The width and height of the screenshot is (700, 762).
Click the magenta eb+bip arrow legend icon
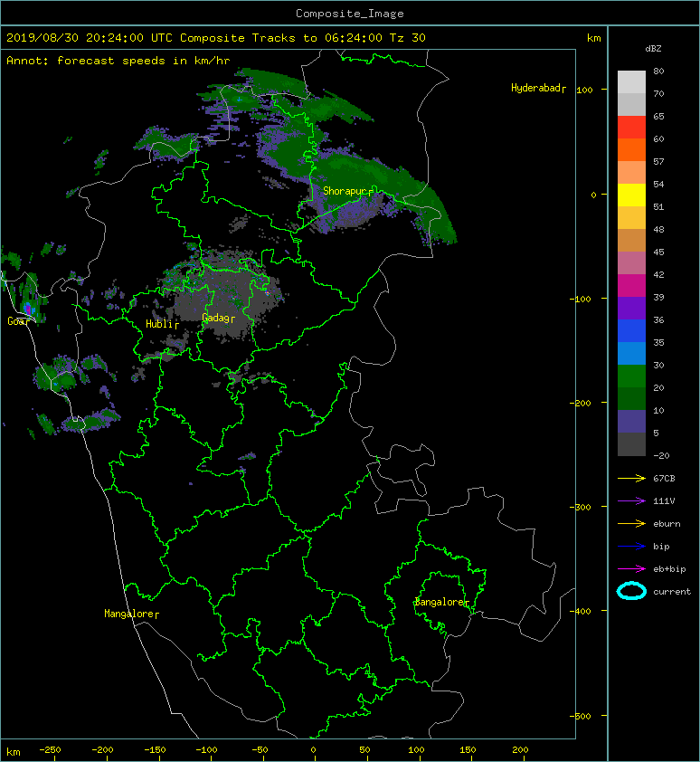631,568
